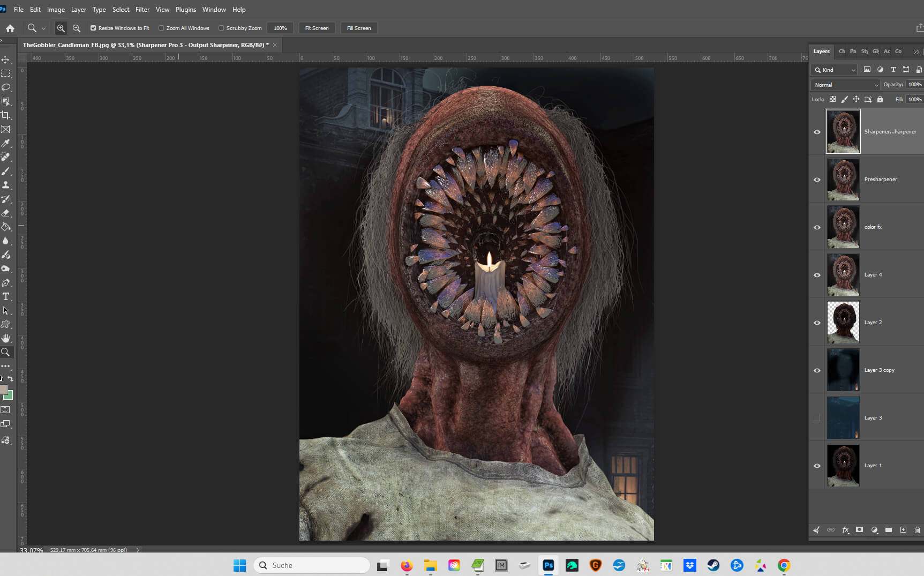This screenshot has height=576, width=924.
Task: Create a new layer with plus icon
Action: (x=903, y=529)
